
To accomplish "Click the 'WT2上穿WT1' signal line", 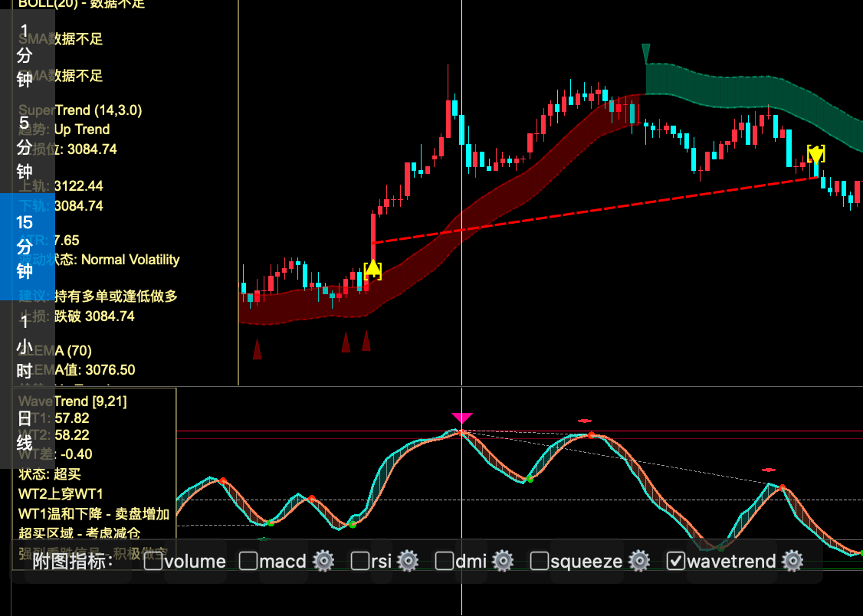I will (x=61, y=494).
